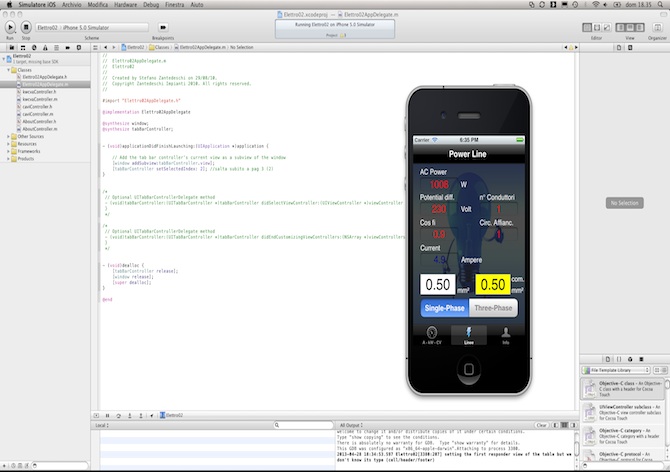Image resolution: width=670 pixels, height=472 pixels.
Task: Tap the A-kW-CV tab in simulator
Action: tap(432, 335)
